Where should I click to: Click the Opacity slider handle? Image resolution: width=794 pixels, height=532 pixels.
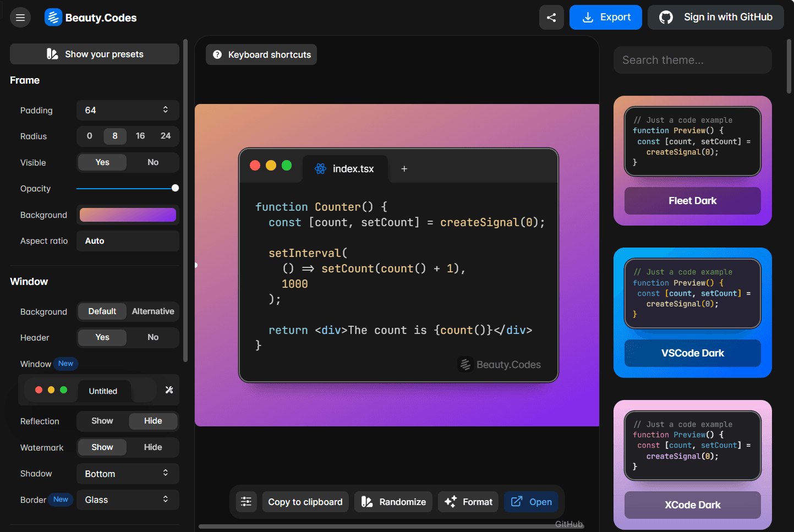click(x=175, y=188)
